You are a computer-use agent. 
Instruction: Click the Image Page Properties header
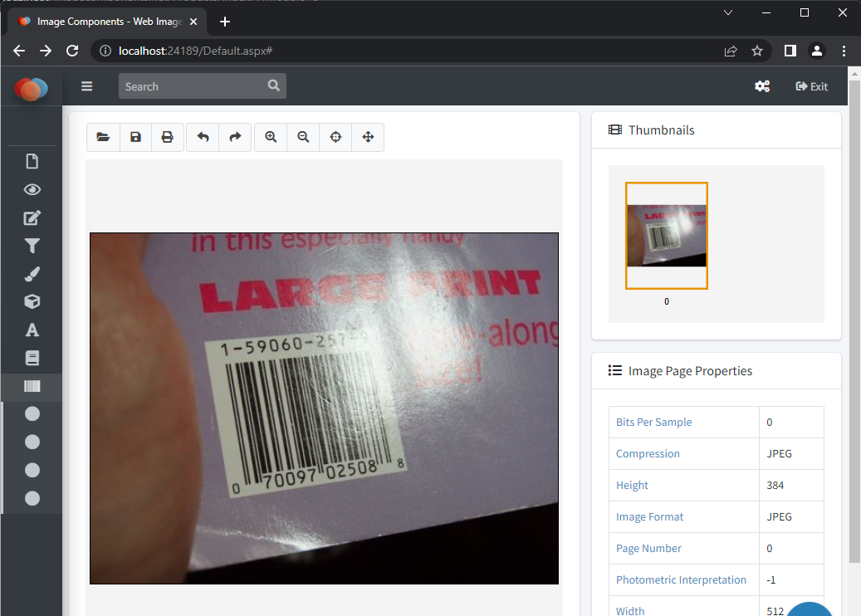716,371
